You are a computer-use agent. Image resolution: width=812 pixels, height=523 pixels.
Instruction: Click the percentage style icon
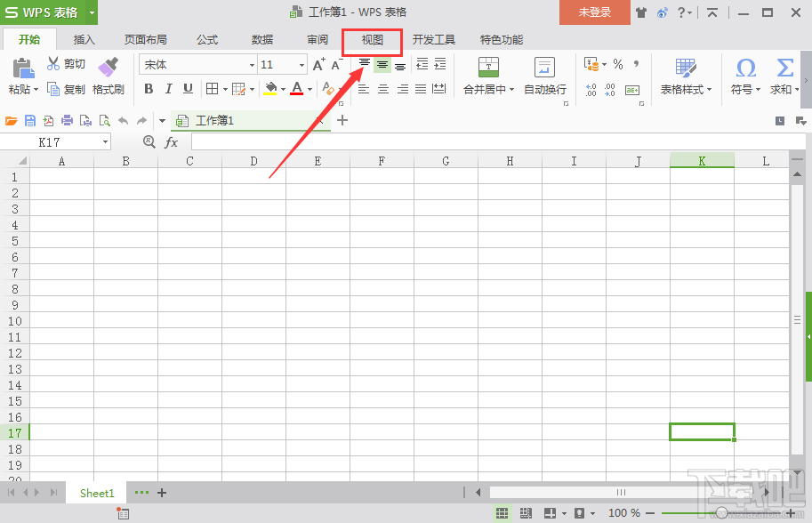click(x=617, y=64)
